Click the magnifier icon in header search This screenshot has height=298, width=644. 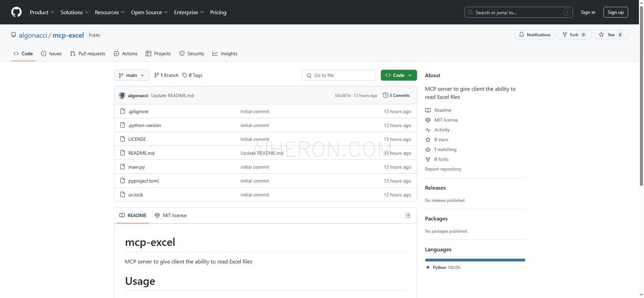(470, 12)
